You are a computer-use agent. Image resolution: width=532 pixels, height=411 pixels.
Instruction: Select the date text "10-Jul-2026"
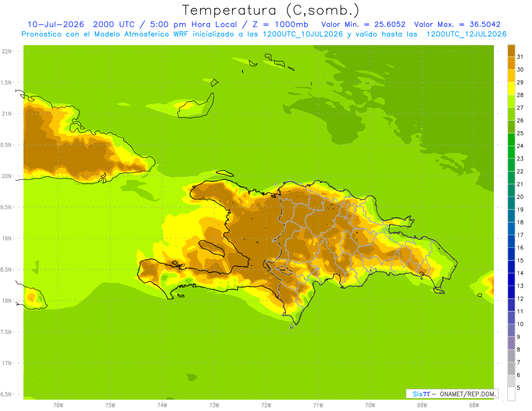56,25
